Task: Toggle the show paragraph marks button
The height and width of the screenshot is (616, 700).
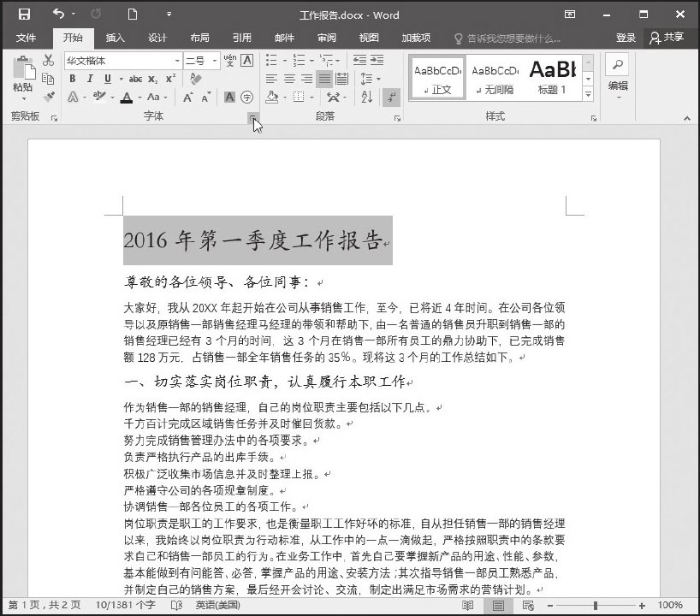Action: (x=391, y=98)
